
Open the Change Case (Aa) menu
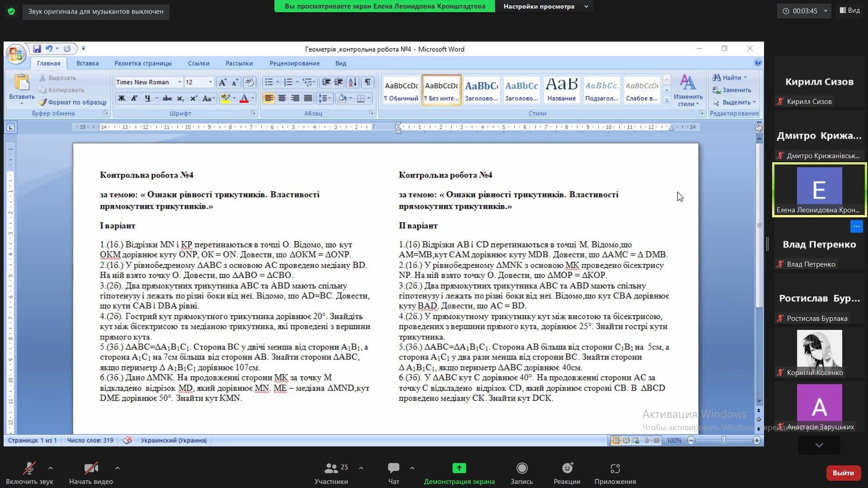pyautogui.click(x=208, y=98)
